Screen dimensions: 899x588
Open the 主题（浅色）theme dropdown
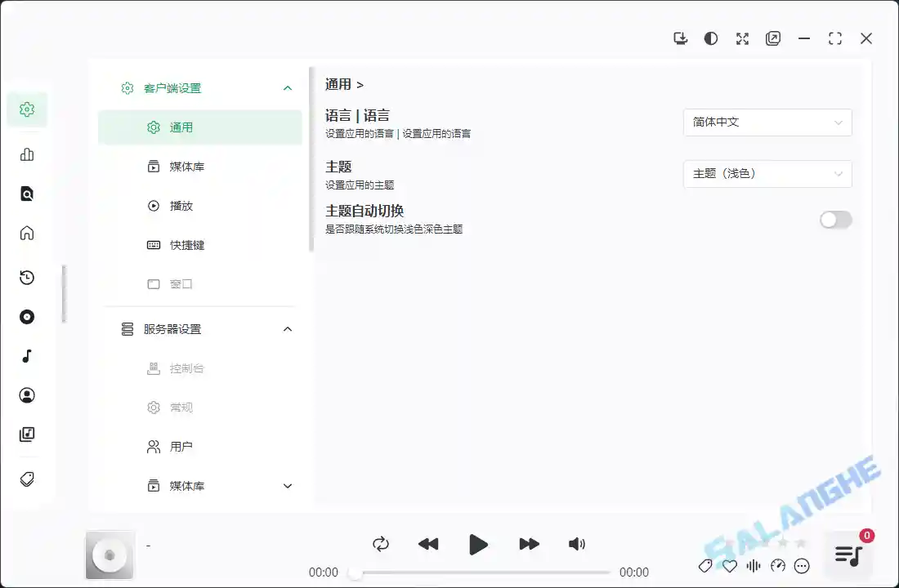click(767, 174)
